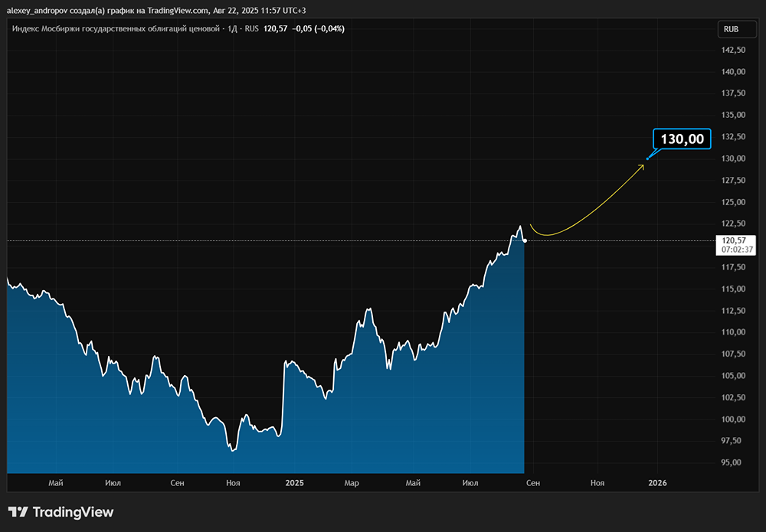Click the 135,00 level on price scale
This screenshot has width=766, height=532.
[x=733, y=116]
